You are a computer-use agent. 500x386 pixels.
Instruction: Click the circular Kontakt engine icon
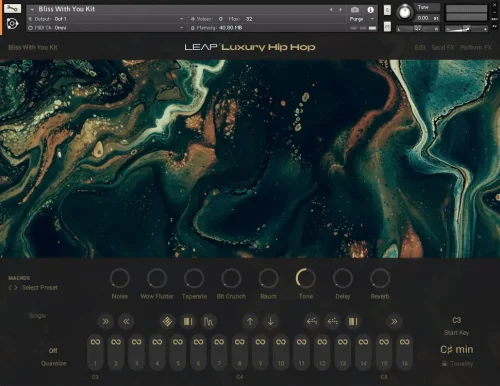pyautogui.click(x=12, y=23)
